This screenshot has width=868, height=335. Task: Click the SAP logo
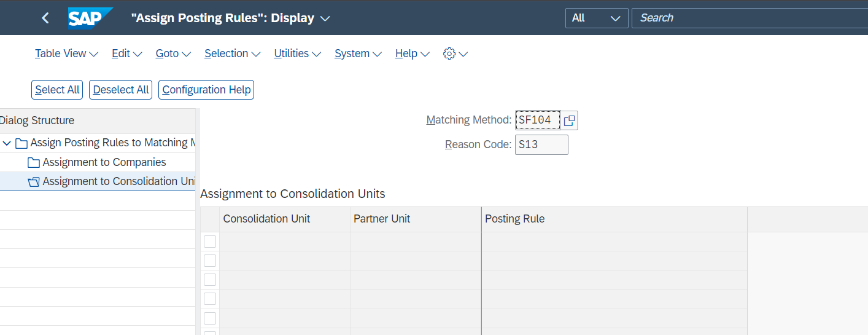click(x=90, y=18)
